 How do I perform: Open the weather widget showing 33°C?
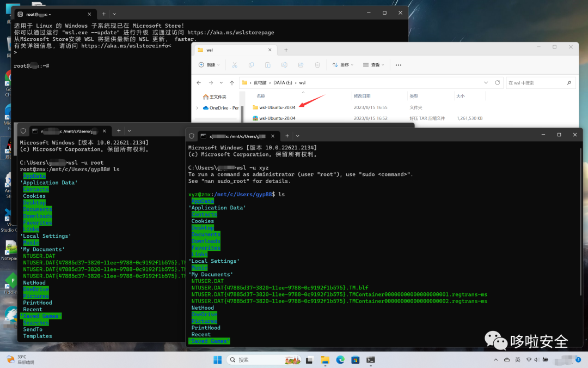[x=21, y=360]
